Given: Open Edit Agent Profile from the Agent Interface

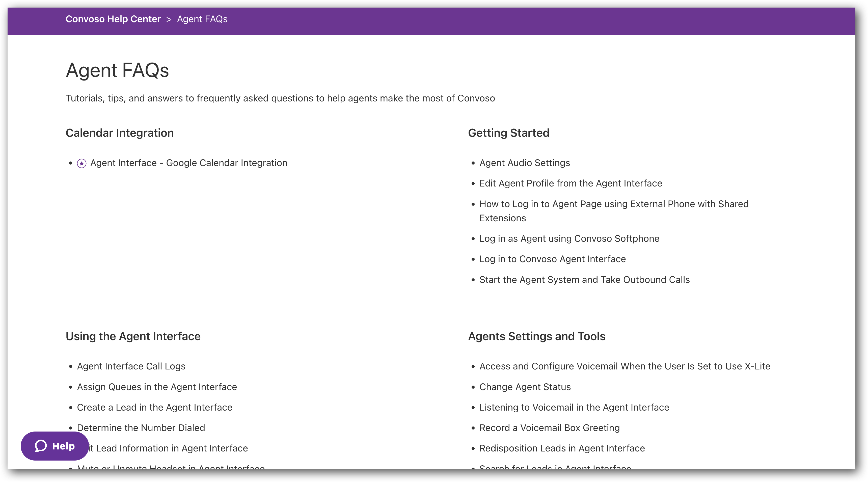Looking at the screenshot, I should 571,183.
